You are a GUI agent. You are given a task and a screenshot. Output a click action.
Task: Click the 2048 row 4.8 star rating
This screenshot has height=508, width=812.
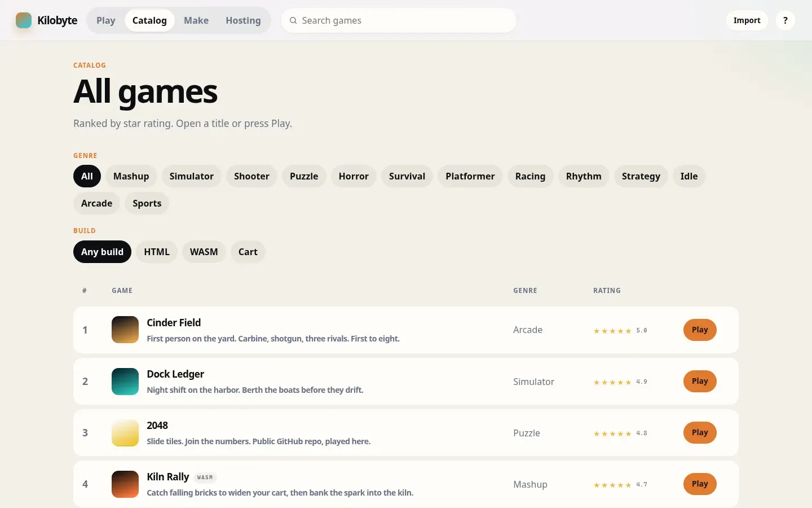(x=620, y=433)
